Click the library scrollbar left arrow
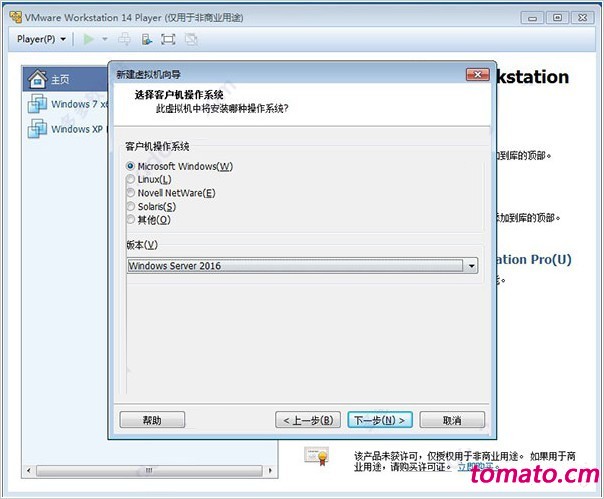This screenshot has width=604, height=499. pos(29,470)
